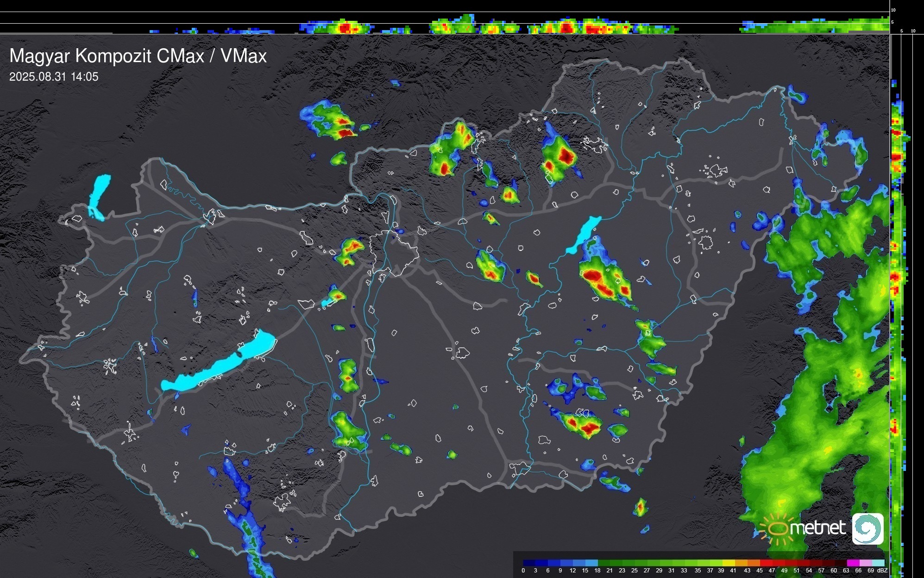Pick the darkest blue 0 dBZ swatch

click(x=529, y=563)
